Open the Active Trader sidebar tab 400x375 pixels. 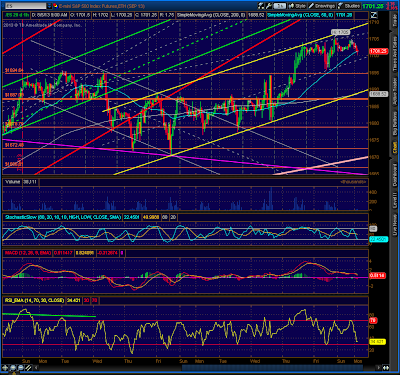point(395,92)
